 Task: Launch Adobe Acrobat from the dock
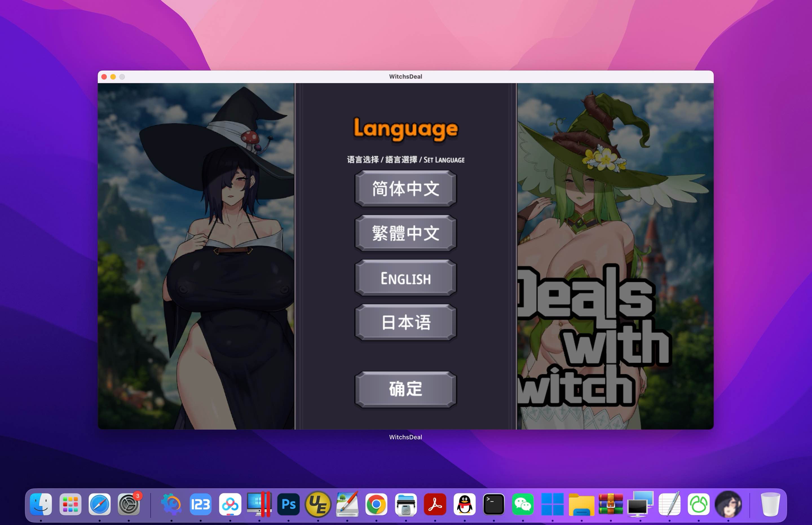point(435,504)
